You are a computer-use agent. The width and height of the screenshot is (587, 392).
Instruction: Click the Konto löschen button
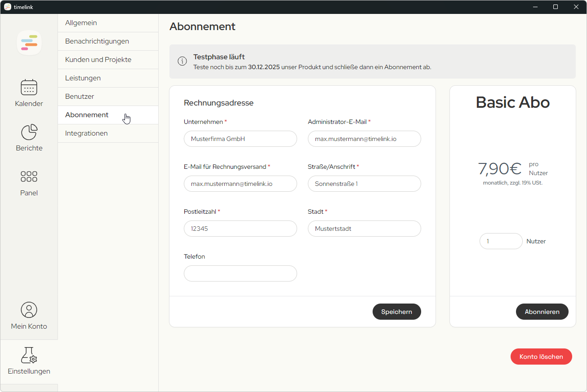[541, 357]
